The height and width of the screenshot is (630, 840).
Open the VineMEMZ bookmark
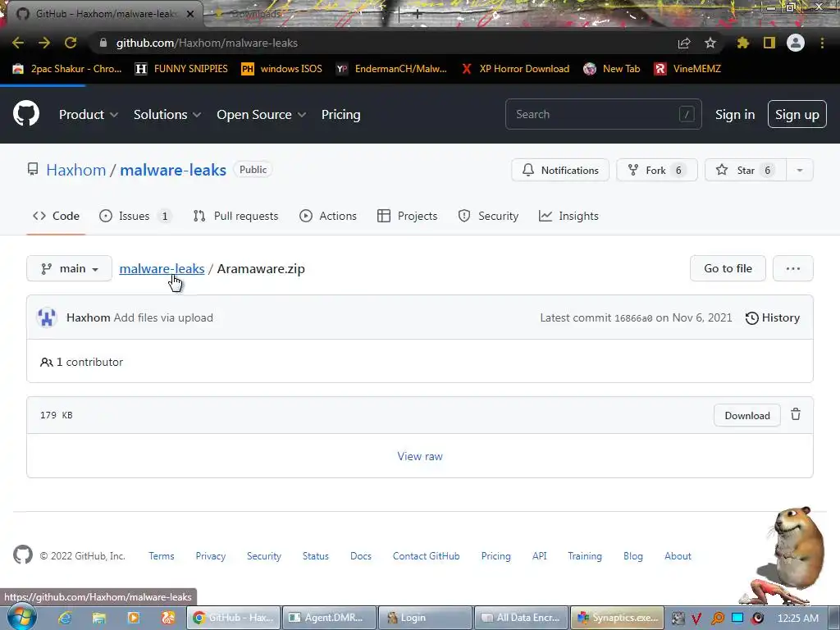[687, 69]
